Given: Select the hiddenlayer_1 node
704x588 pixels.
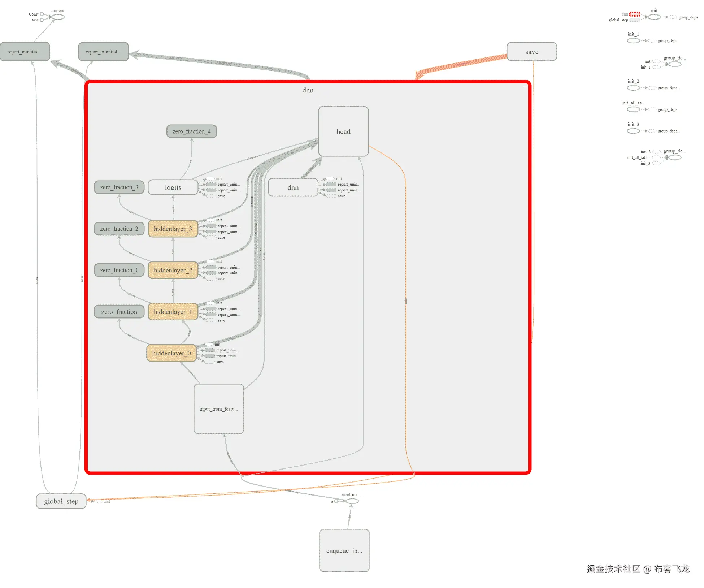Looking at the screenshot, I should pyautogui.click(x=173, y=311).
